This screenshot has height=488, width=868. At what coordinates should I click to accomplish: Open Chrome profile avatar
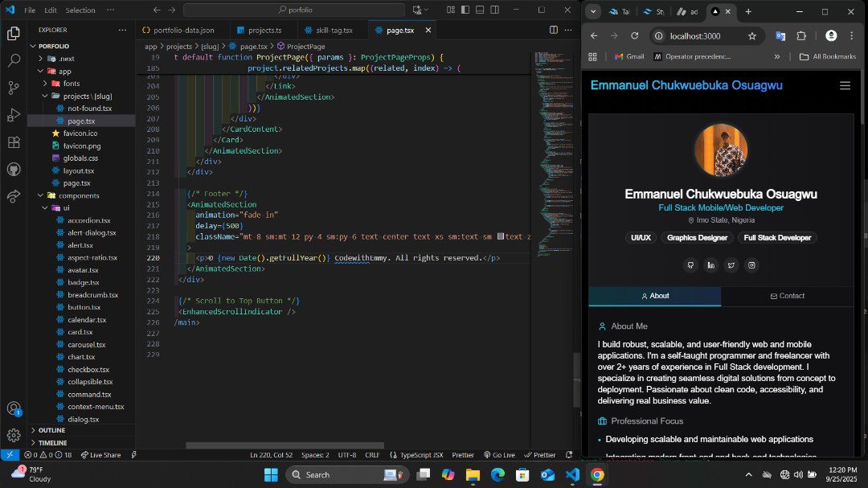[831, 36]
